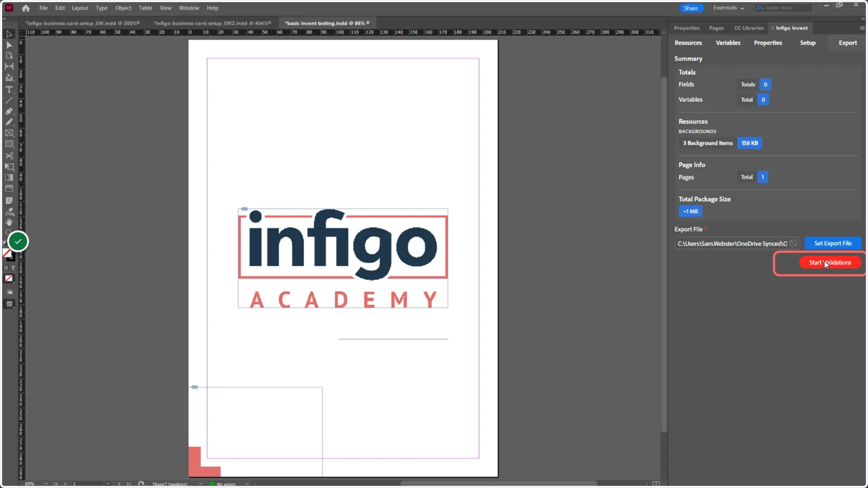The width and height of the screenshot is (868, 488).
Task: Select the Gradient Swatch tool
Action: click(9, 178)
